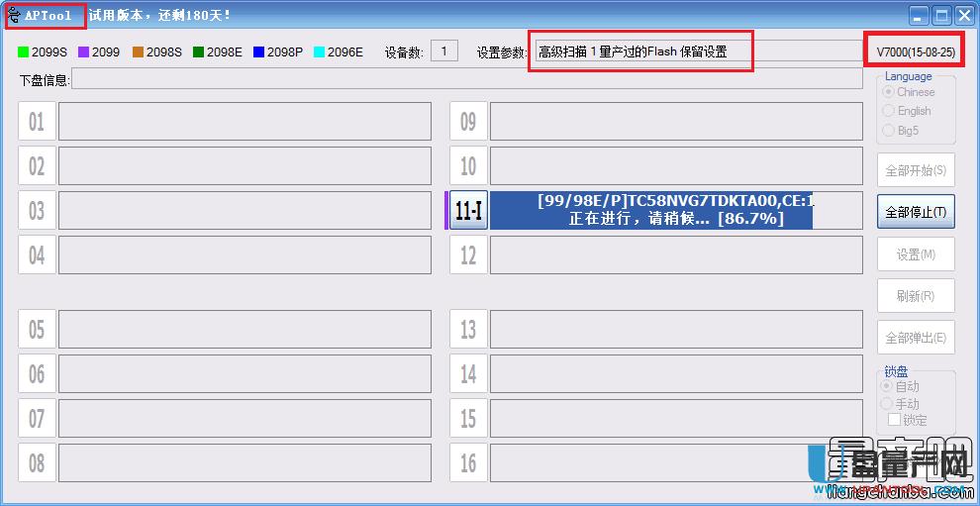
Task: Click port 09 number button
Action: [x=469, y=122]
